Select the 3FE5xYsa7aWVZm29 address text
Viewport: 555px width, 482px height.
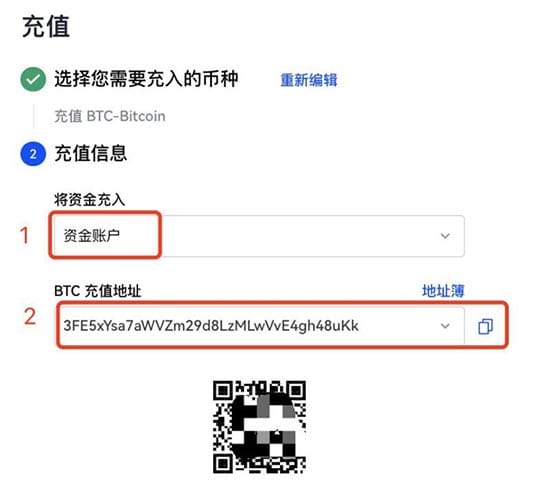click(211, 326)
